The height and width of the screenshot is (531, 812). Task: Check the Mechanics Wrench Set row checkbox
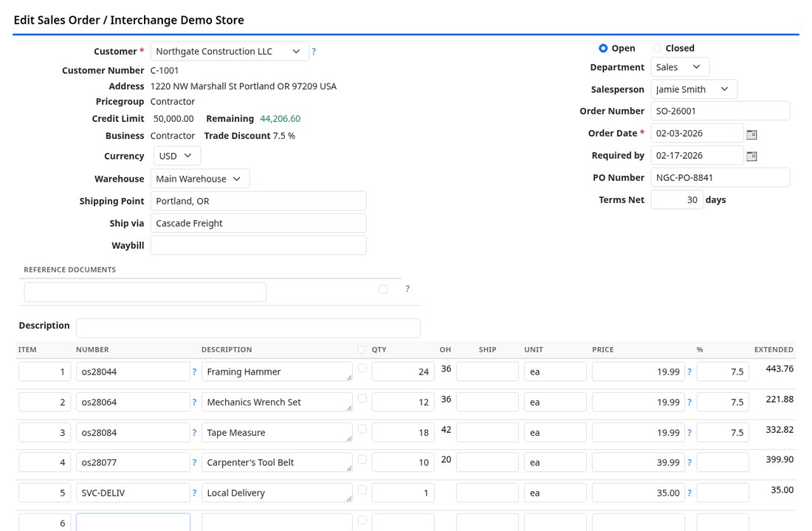(x=362, y=398)
